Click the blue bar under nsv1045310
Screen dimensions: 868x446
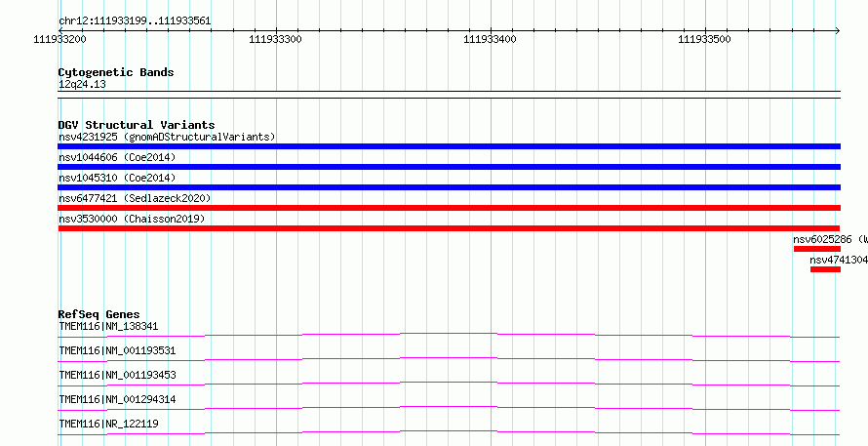[449, 187]
